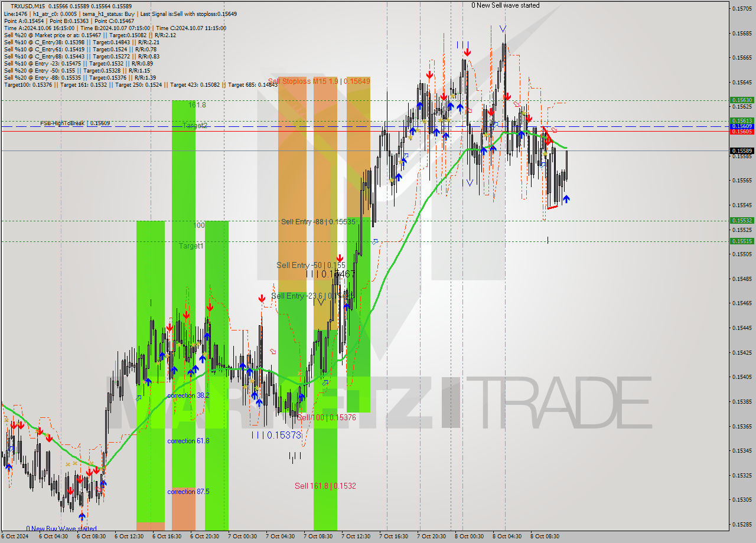Select the 'correction 61.8' label
This screenshot has width=756, height=543.
[188, 441]
